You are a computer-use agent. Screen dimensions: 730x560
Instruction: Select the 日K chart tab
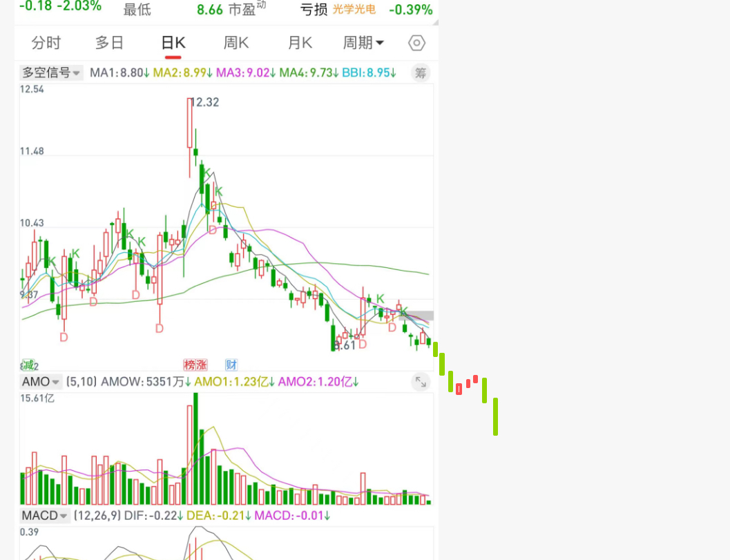[x=173, y=43]
